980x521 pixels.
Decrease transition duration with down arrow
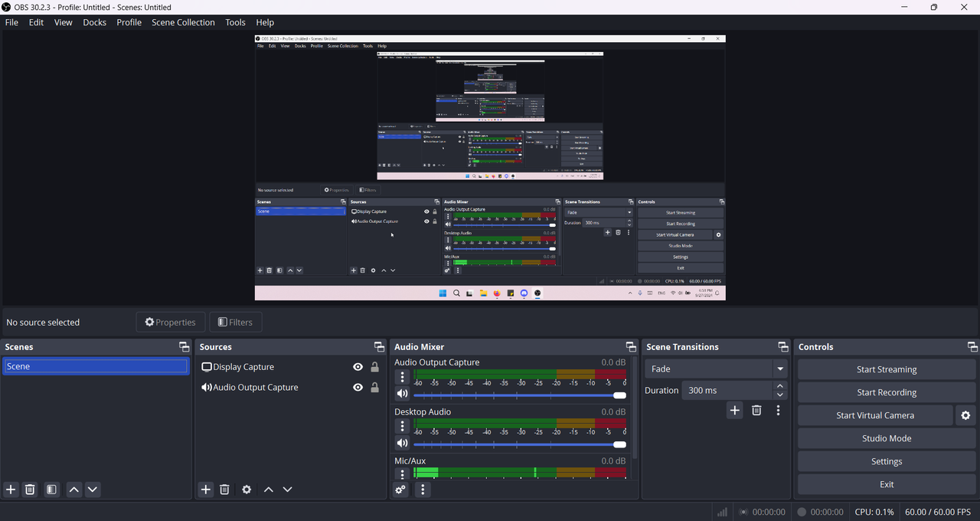click(779, 395)
